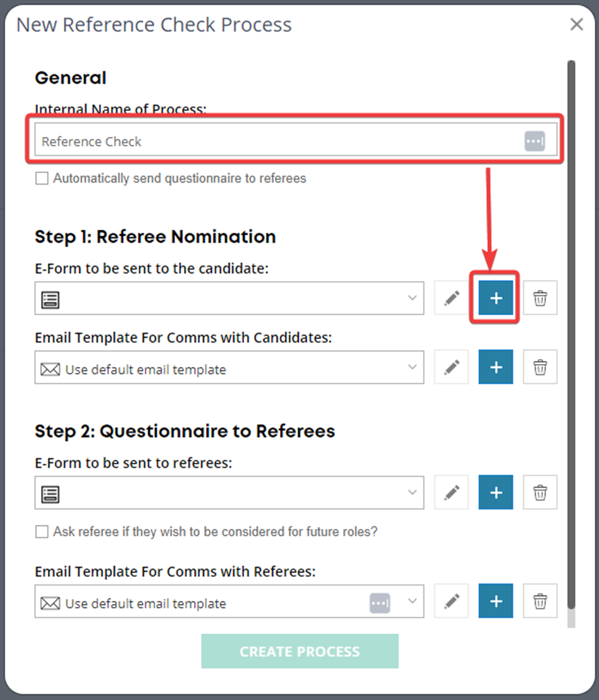The image size is (599, 700).
Task: Delete the candidate email template
Action: point(540,367)
